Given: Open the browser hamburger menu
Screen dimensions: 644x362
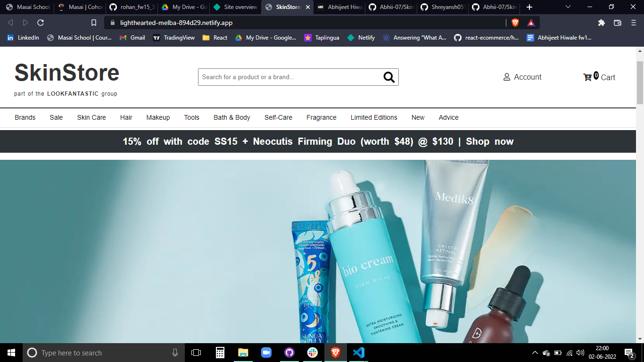Looking at the screenshot, I should point(633,23).
